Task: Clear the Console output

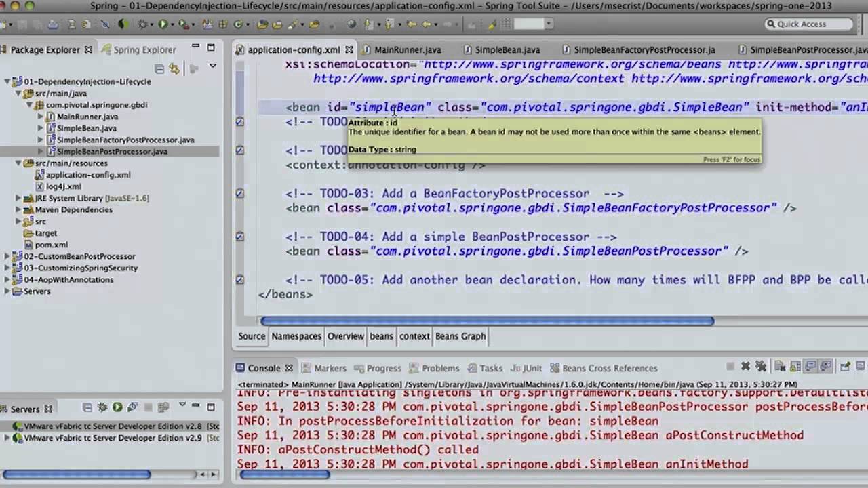Action: (x=780, y=367)
